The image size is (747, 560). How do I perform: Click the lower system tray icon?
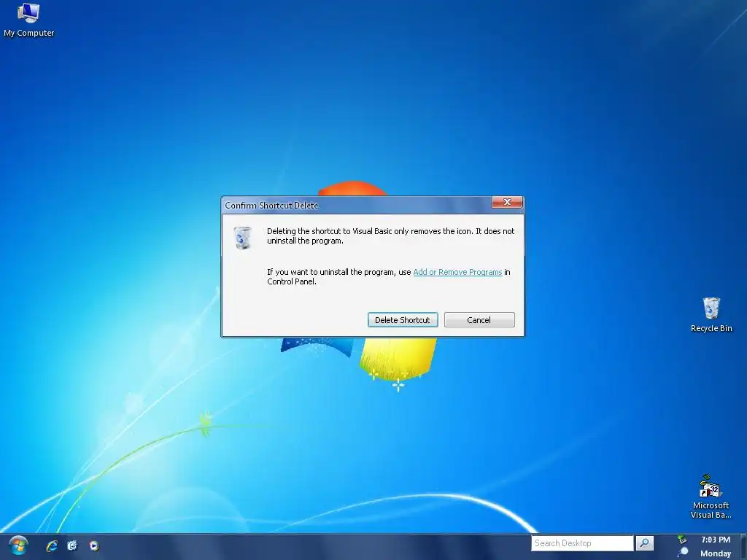682,553
